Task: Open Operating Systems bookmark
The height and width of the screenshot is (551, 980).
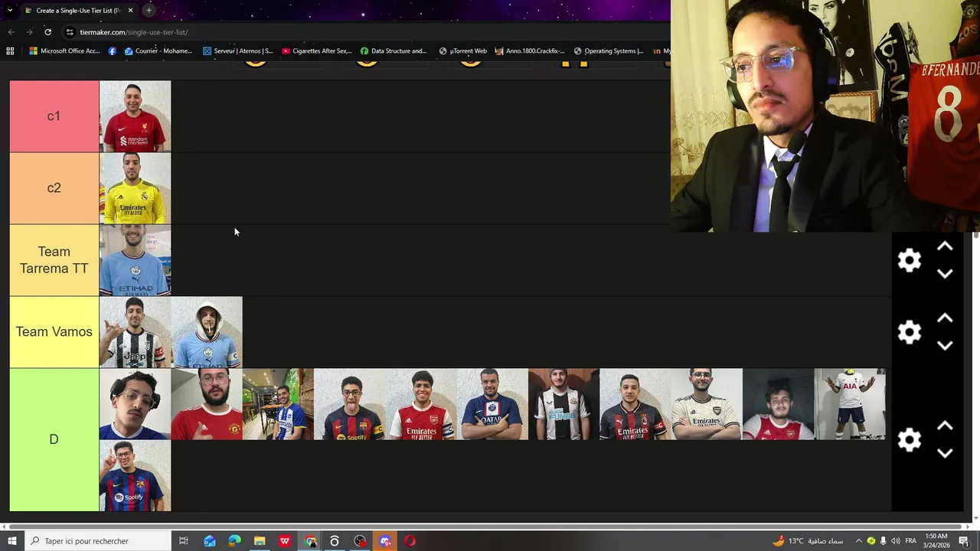Action: [609, 51]
